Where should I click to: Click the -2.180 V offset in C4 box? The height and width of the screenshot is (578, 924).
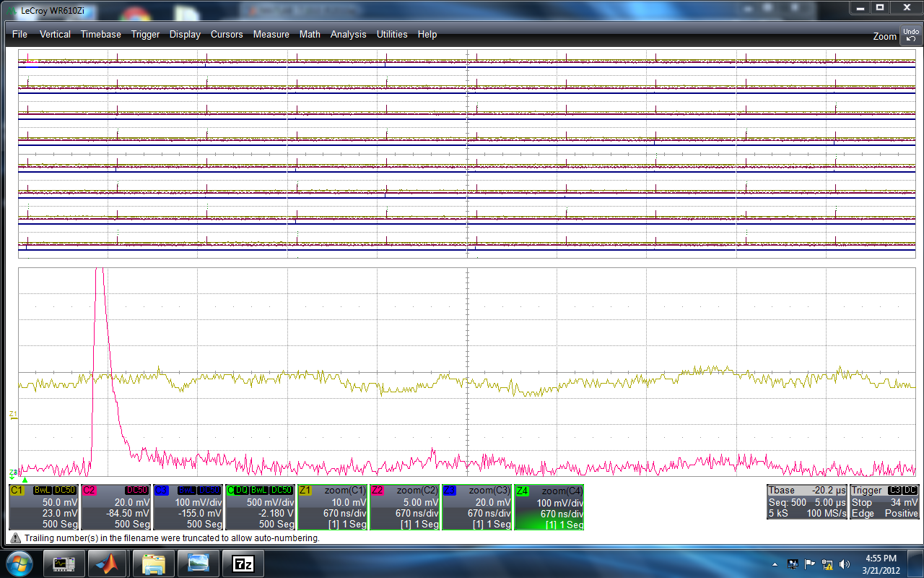tap(276, 513)
